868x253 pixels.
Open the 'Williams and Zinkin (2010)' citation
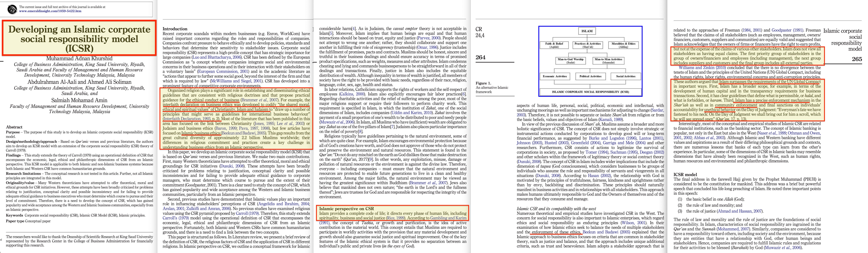coord(702,68)
